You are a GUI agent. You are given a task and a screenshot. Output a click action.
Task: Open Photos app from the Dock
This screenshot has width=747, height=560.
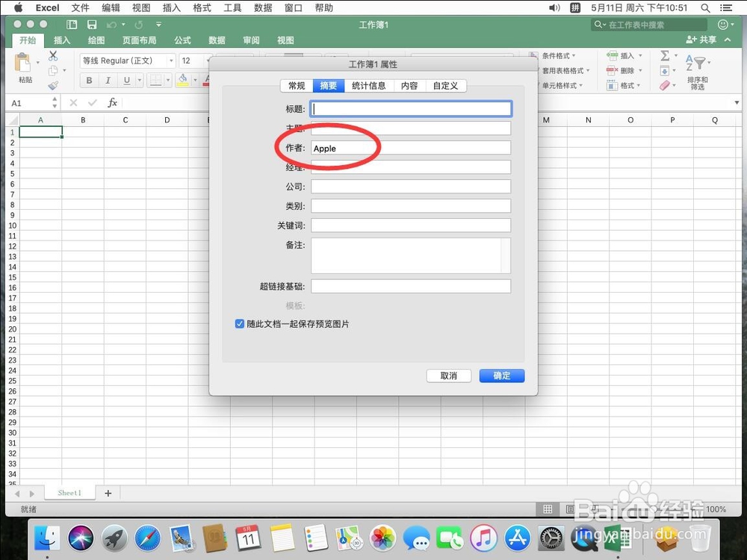tap(383, 538)
